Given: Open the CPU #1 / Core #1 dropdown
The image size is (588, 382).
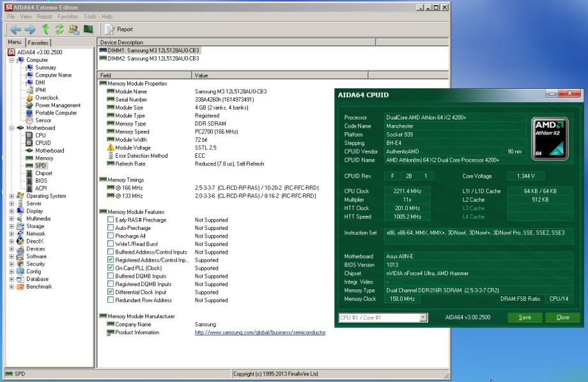Looking at the screenshot, I should [423, 317].
